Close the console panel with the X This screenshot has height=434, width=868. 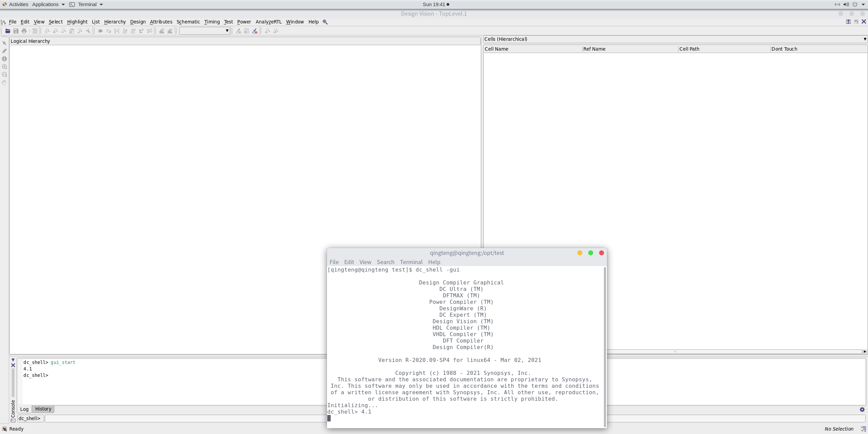click(13, 365)
